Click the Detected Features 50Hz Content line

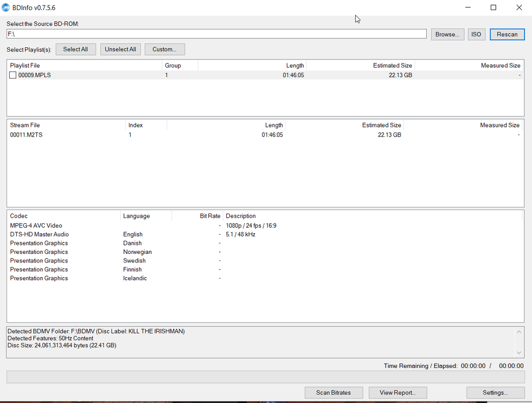(50, 339)
